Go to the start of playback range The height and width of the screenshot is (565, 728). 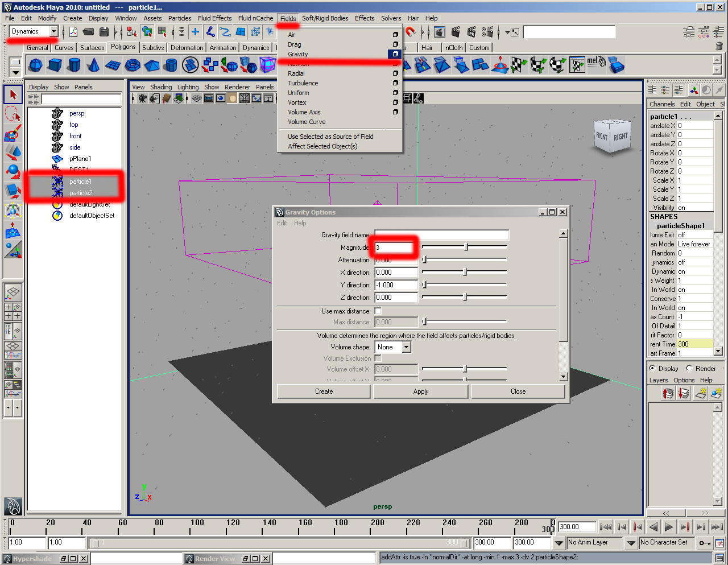606,527
